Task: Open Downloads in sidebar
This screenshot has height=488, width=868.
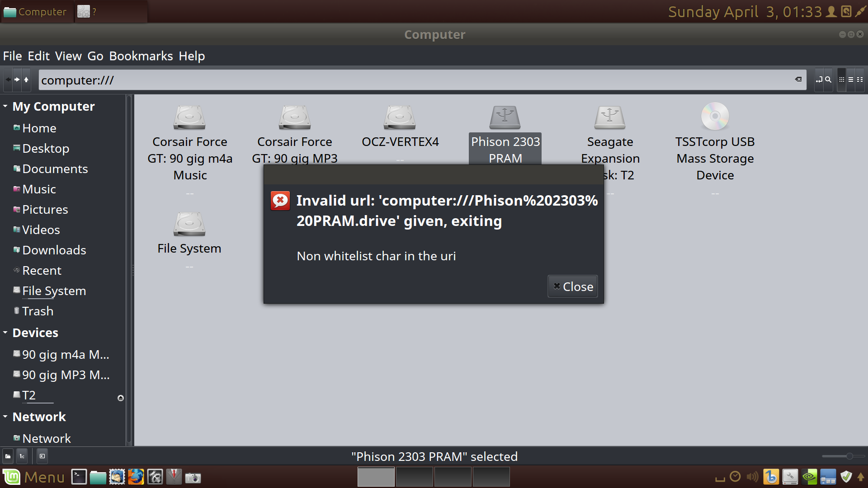Action: (x=54, y=250)
